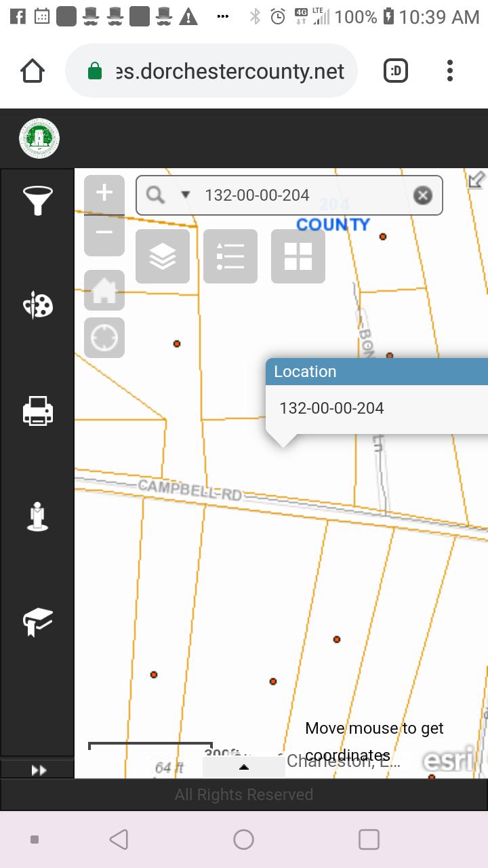Click the All Rights Reserved footer
The height and width of the screenshot is (868, 488).
click(244, 795)
